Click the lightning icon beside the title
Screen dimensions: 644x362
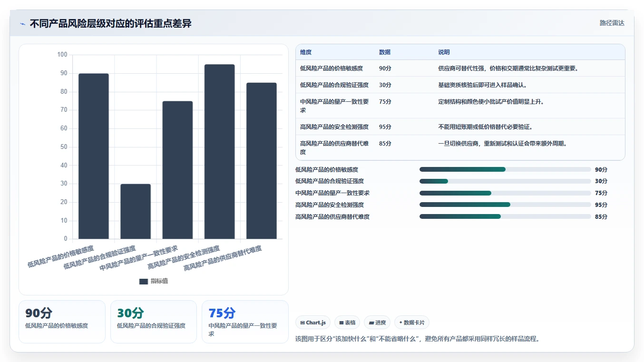pyautogui.click(x=22, y=24)
